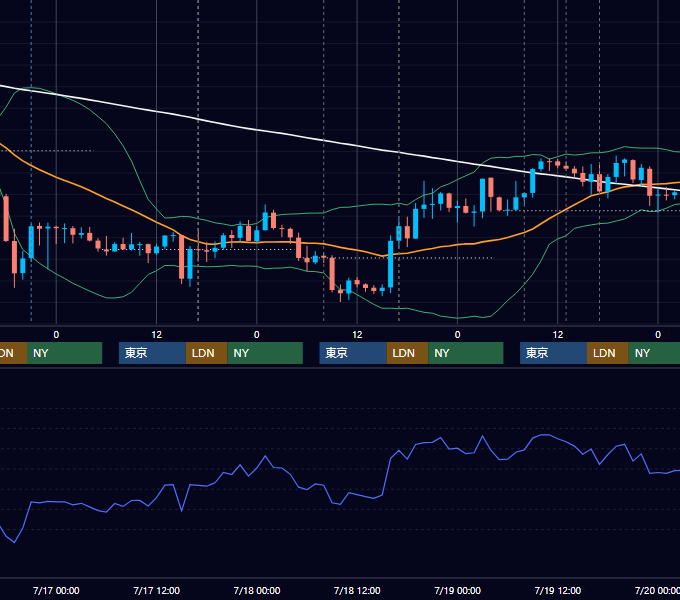The image size is (680, 600).
Task: Click the 7/18 12:00 date label
Action: tap(357, 590)
